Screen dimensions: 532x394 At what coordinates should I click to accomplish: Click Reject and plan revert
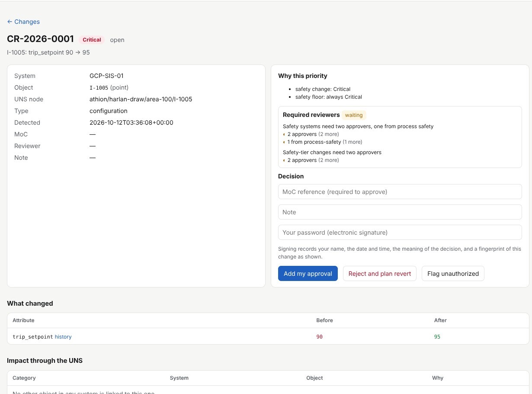click(x=380, y=274)
